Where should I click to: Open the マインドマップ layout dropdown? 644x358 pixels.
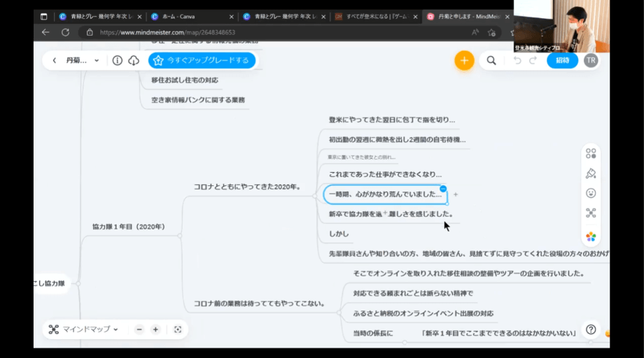(84, 329)
